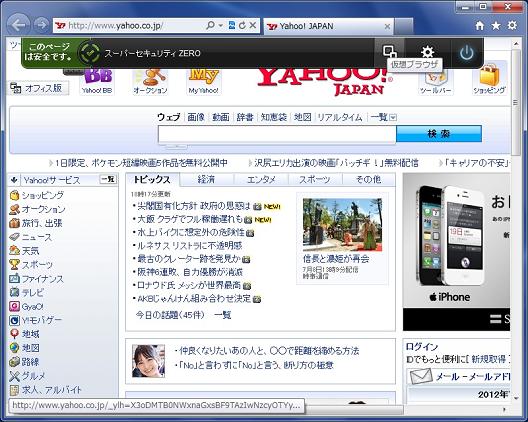This screenshot has width=528, height=422.
Task: Switch to the 経済 news tab
Action: click(x=206, y=180)
